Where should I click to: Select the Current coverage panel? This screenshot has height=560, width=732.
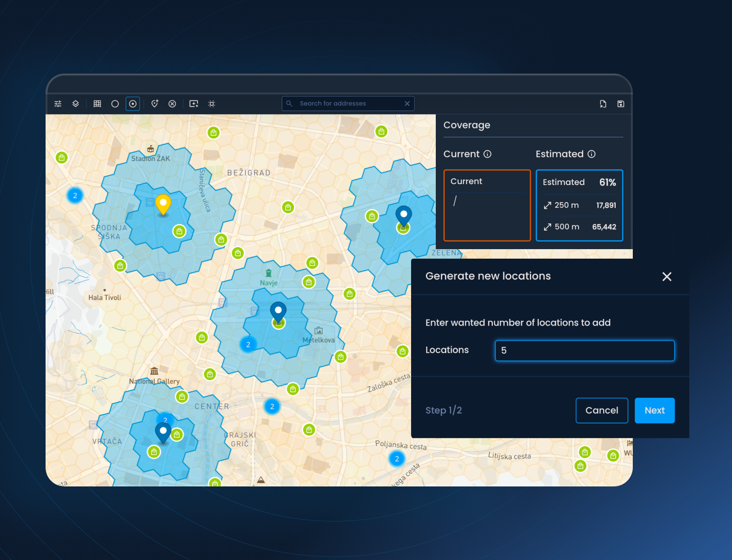point(487,205)
